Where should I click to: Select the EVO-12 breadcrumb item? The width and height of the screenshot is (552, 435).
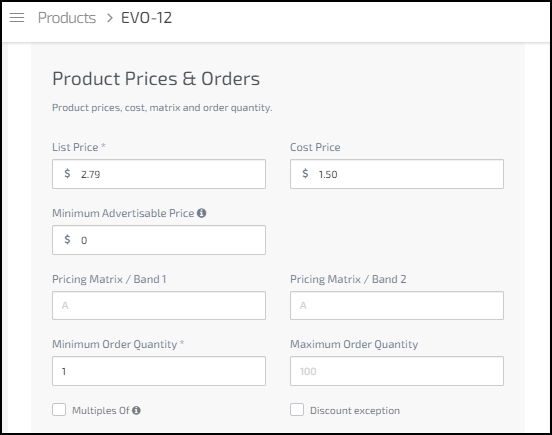(146, 18)
